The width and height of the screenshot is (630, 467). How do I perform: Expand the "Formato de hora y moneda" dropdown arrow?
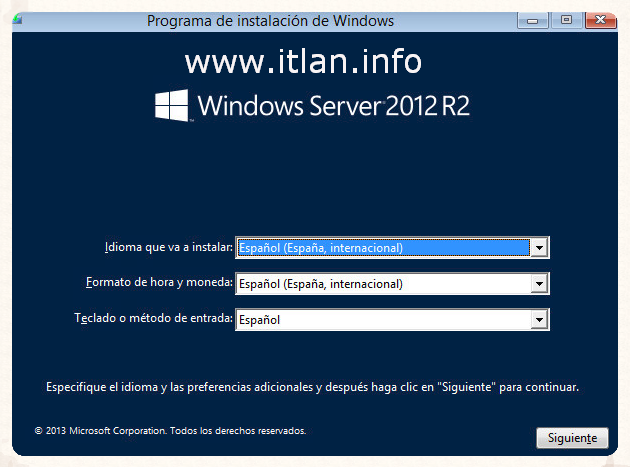pos(540,284)
